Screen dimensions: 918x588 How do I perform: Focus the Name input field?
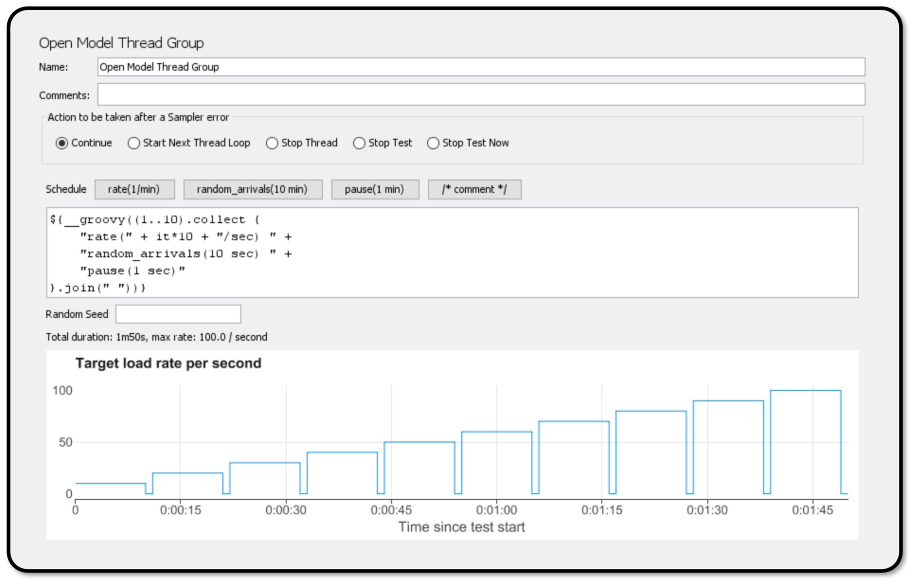[x=481, y=67]
